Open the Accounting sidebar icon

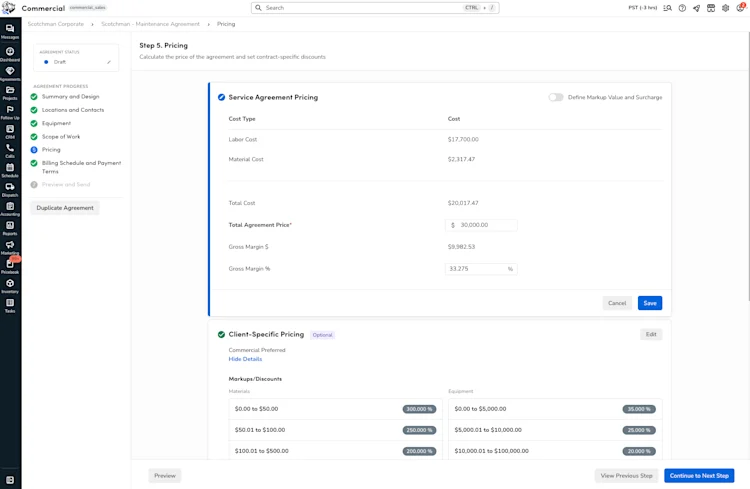pyautogui.click(x=10, y=209)
